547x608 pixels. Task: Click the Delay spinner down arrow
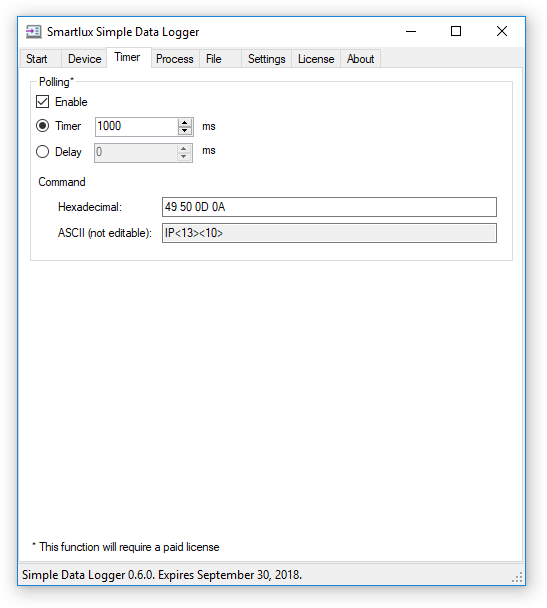coord(184,157)
